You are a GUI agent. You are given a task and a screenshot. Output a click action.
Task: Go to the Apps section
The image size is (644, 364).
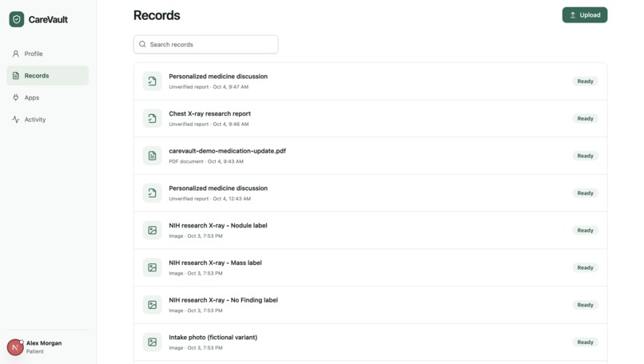coord(48,97)
